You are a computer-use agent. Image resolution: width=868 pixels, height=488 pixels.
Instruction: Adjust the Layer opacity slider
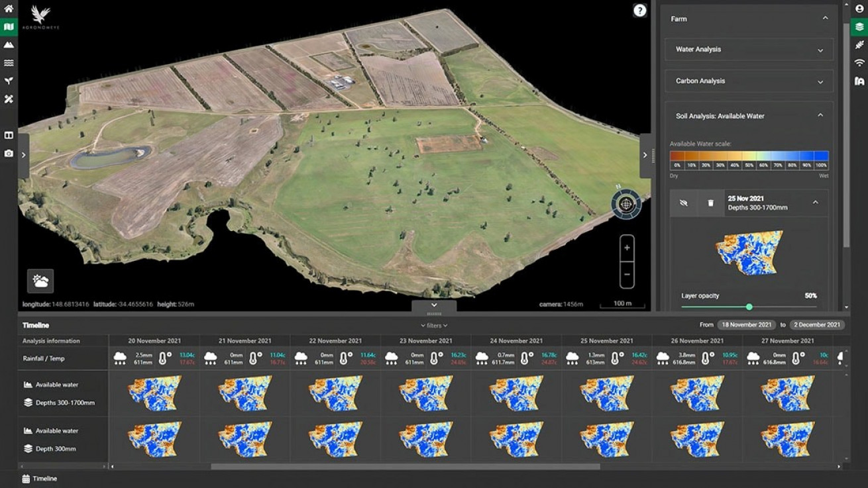tap(749, 307)
